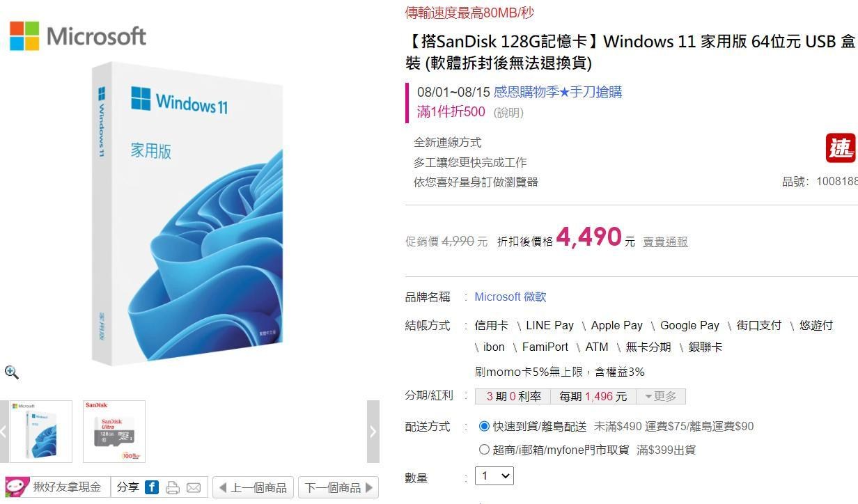Open the Microsoft 微軟 brand link
The image size is (858, 504).
(510, 297)
